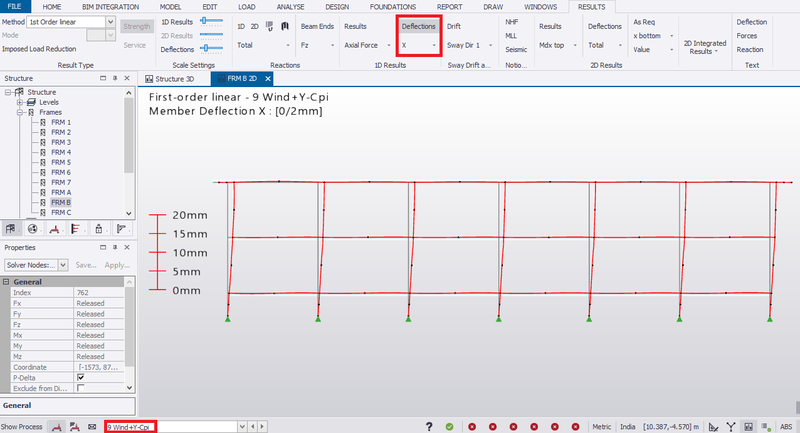Switch to the ANALYSE ribbon tab
Viewport: 800px width, 433px height.
[x=290, y=7]
